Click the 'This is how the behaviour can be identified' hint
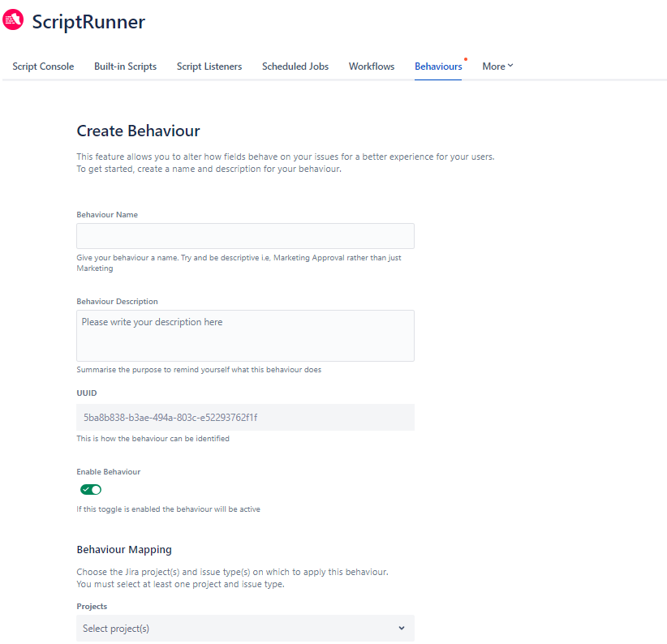 tap(153, 439)
